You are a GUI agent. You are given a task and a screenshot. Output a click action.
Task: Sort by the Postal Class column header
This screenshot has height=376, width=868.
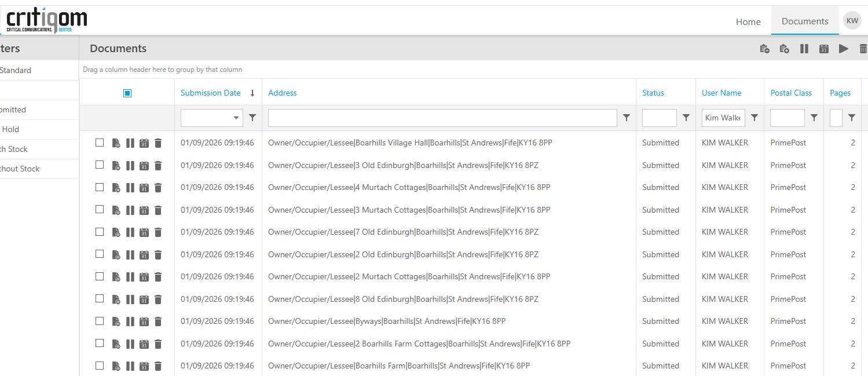coord(791,93)
